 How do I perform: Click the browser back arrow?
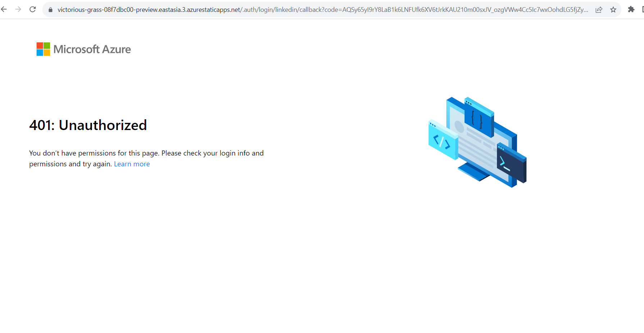4,9
